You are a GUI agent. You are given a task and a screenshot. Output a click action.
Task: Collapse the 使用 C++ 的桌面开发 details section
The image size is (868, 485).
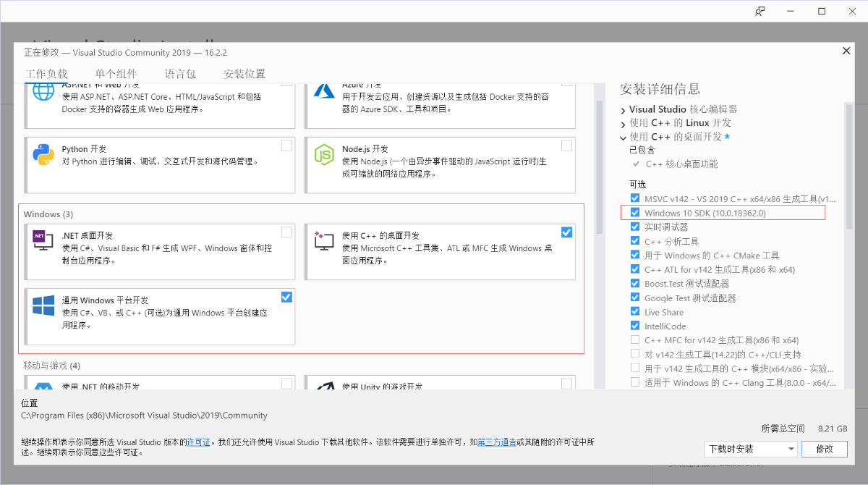(624, 138)
